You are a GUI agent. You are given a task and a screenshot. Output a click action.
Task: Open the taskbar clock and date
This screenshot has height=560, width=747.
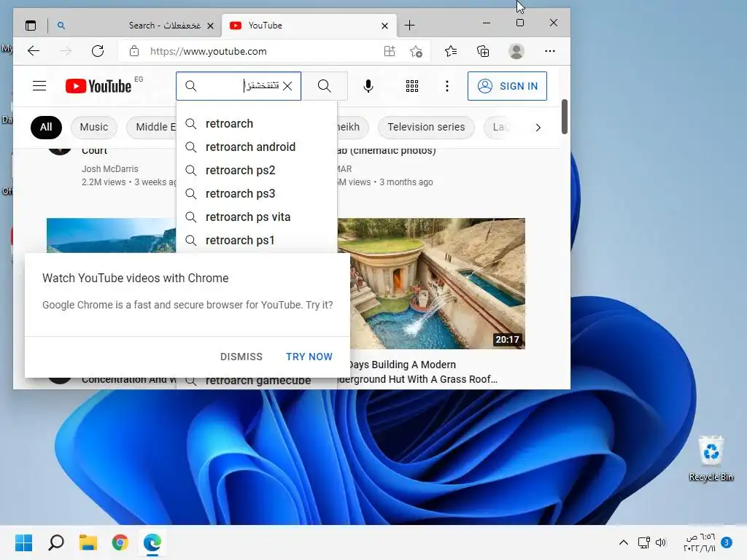700,542
